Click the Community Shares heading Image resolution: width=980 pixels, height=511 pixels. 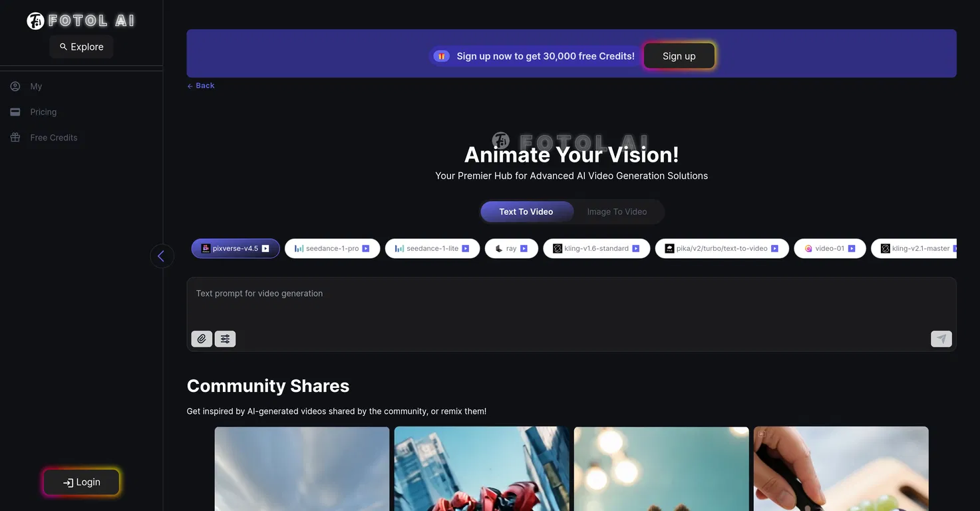click(268, 386)
